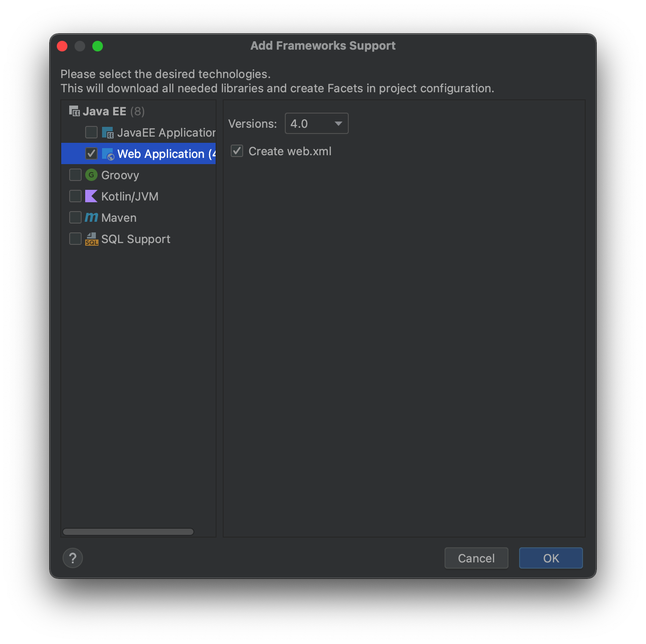646x644 pixels.
Task: Dismiss the dialog with Cancel
Action: point(477,558)
